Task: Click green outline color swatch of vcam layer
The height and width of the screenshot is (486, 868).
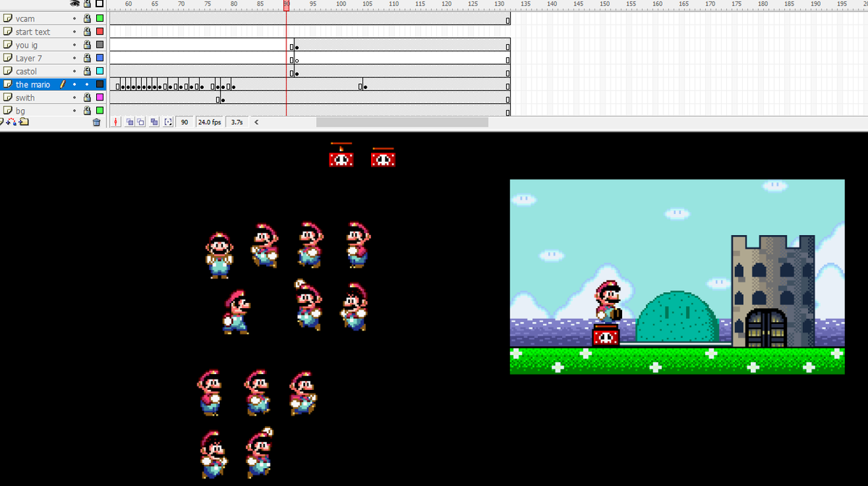Action: (x=100, y=19)
